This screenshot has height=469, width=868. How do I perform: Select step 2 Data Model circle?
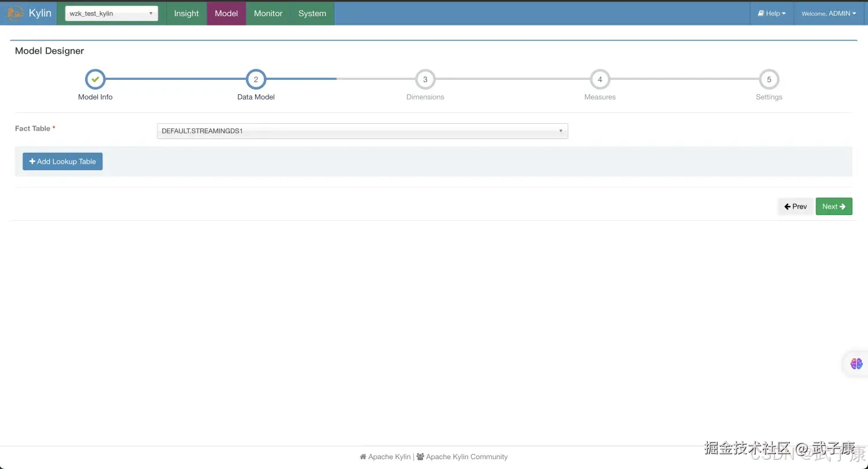click(x=256, y=79)
